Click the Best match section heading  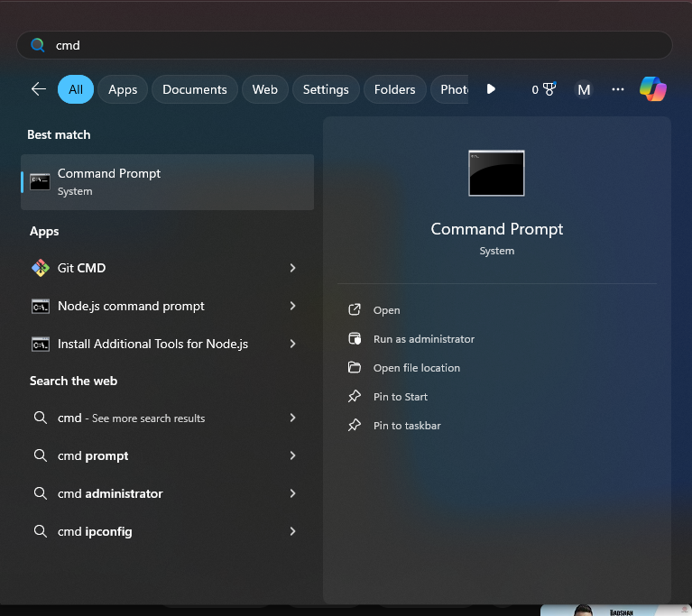click(59, 134)
